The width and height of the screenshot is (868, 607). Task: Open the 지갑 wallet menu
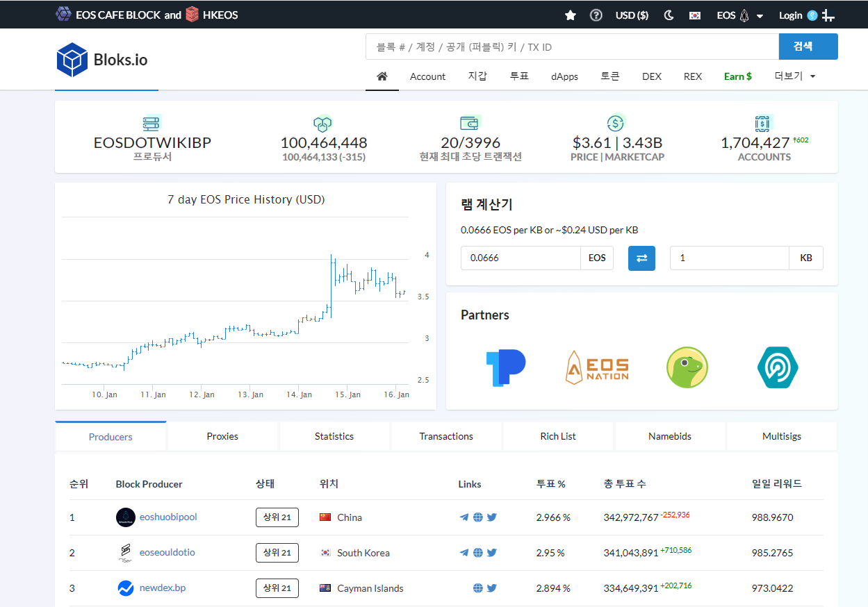(x=477, y=76)
